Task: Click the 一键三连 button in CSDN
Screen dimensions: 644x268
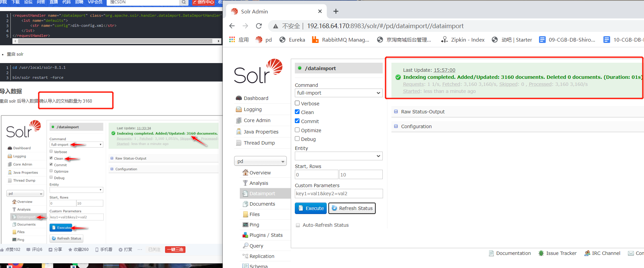Action: (175, 250)
